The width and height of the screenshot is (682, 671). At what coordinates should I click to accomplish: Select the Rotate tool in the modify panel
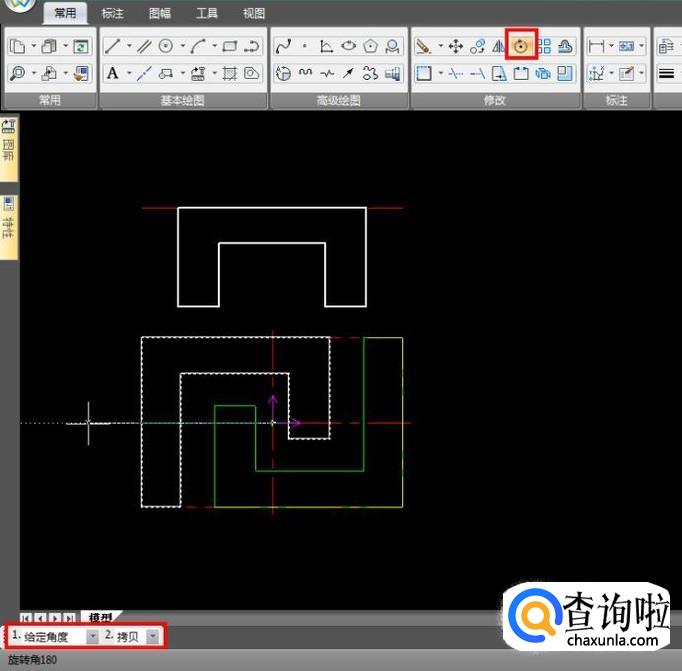[520, 46]
